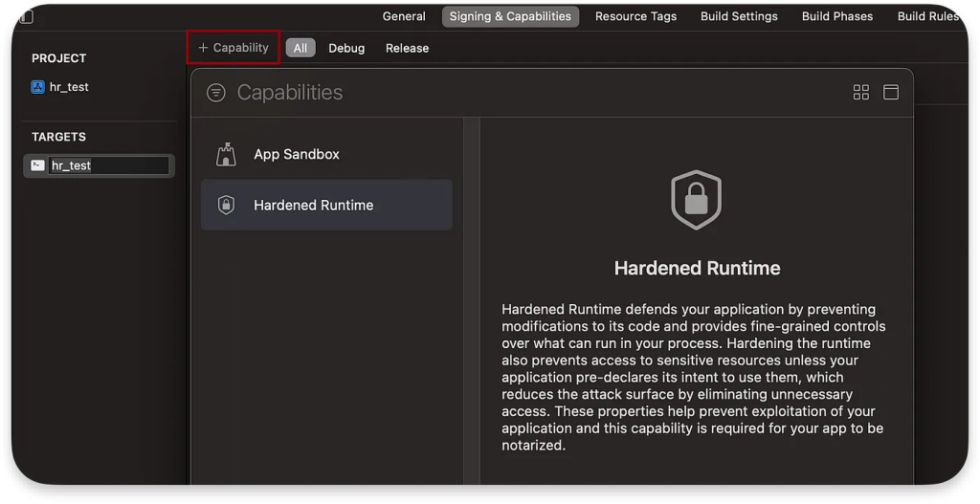Click the Hardened Runtime heading in detail pane
Viewport: 980px width, 504px height.
[697, 268]
